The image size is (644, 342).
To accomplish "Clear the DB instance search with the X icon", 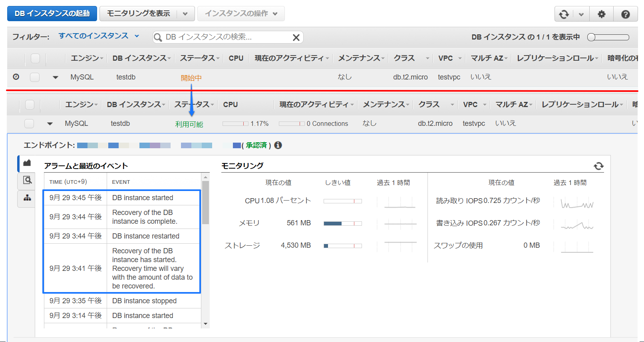I will [x=296, y=37].
